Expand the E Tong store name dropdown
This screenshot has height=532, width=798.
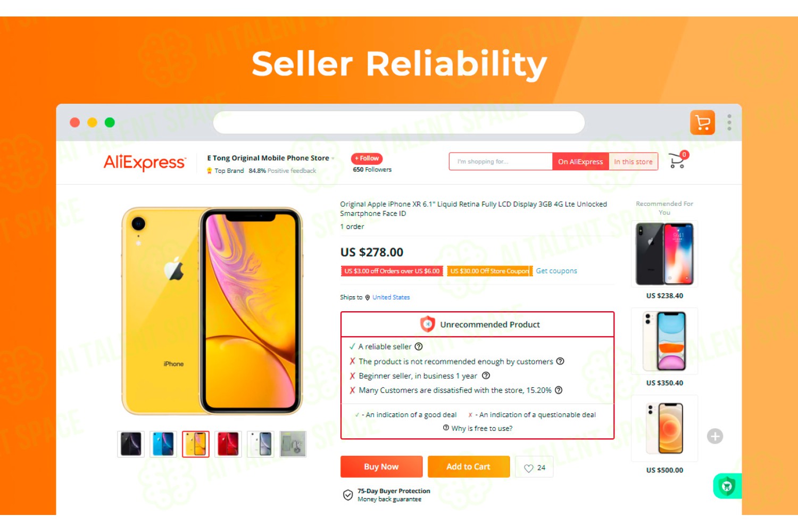(333, 159)
